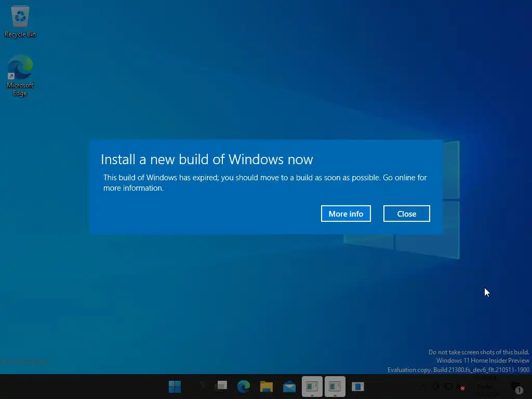Click the volume icon with red X
This screenshot has height=399, width=532.
tap(461, 387)
